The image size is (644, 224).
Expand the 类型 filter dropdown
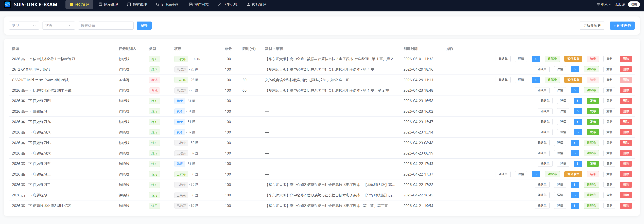pos(24,25)
